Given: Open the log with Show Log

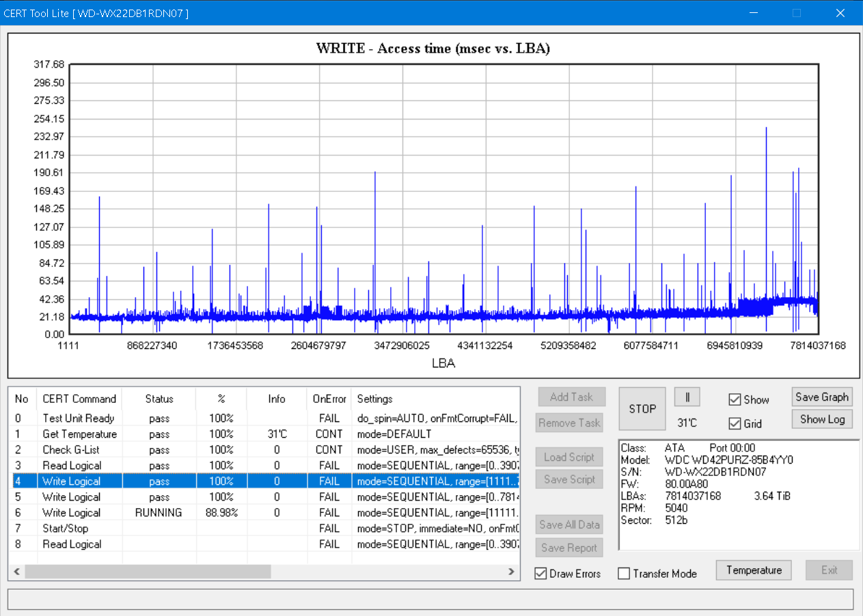Looking at the screenshot, I should [x=821, y=419].
